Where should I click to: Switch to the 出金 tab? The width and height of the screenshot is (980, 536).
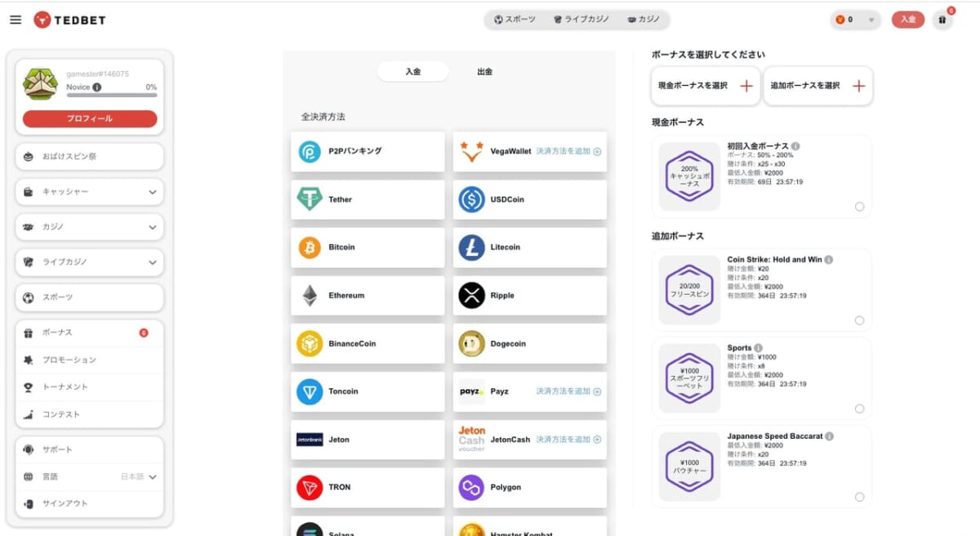coord(484,71)
